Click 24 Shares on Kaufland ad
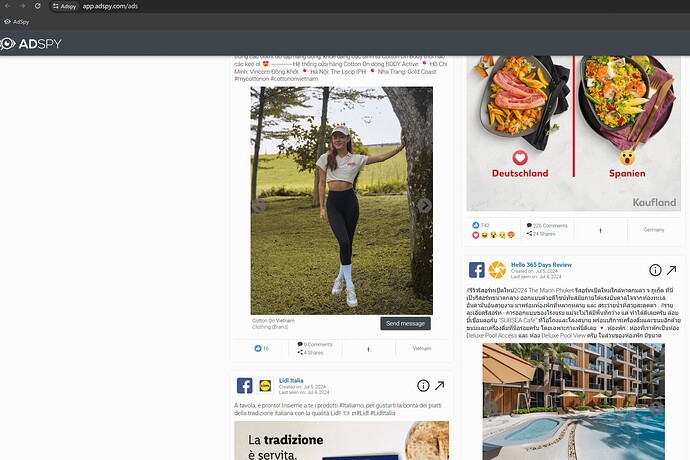690x460 pixels. click(541, 234)
